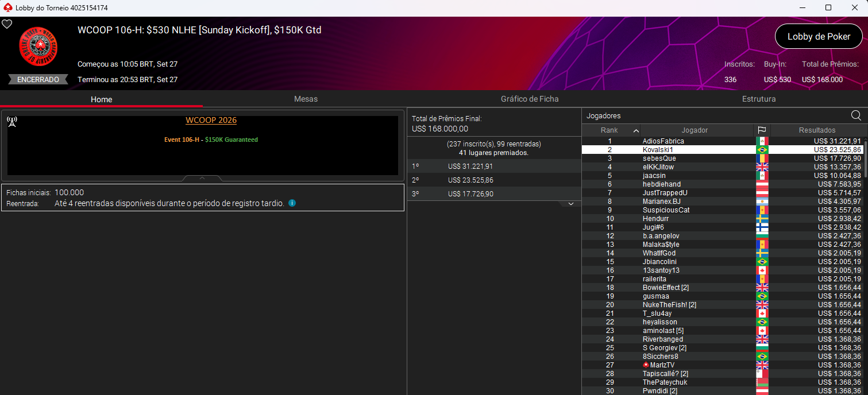
Task: Select player row T_slu4ay
Action: pos(723,313)
